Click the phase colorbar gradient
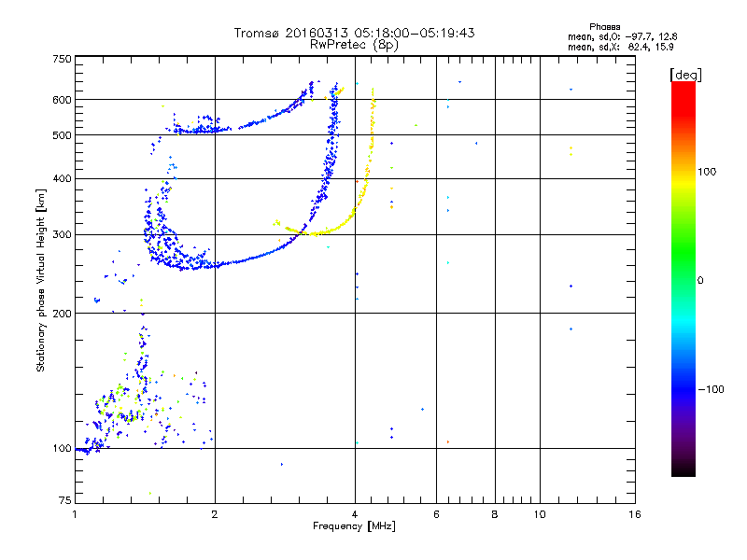747x560 pixels. (x=684, y=278)
